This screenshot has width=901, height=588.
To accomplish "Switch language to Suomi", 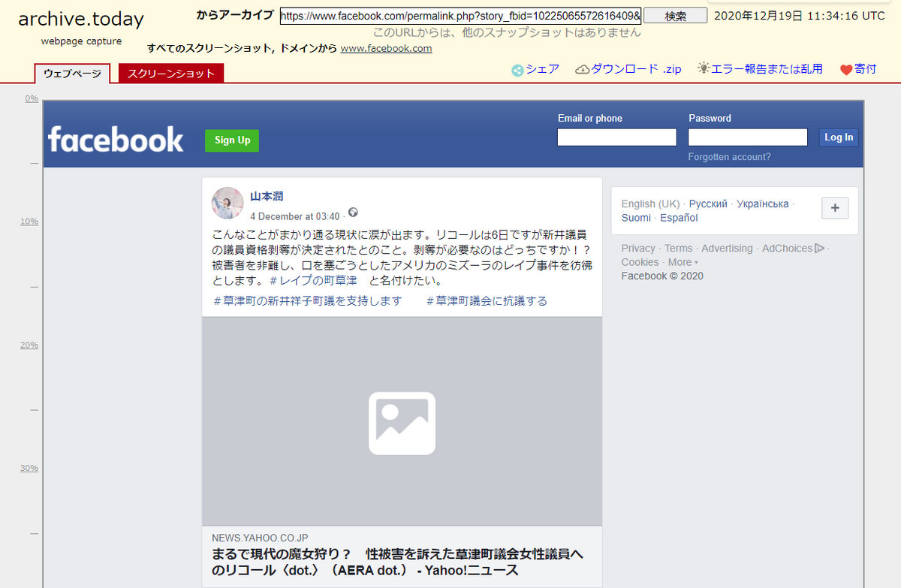I will pos(637,218).
